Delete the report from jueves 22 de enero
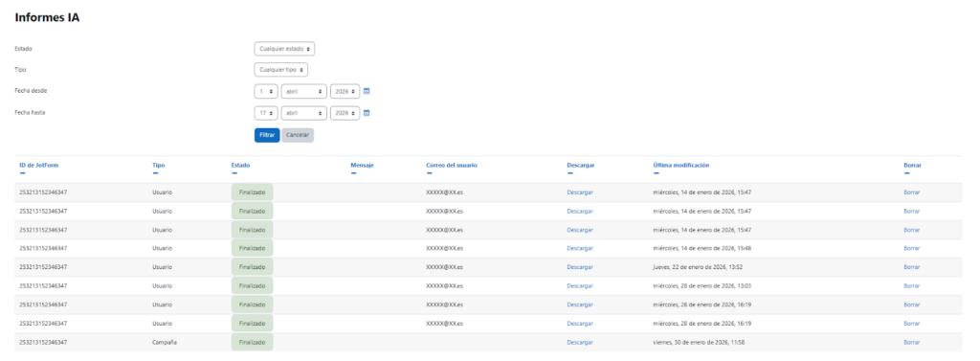Image resolution: width=980 pixels, height=361 pixels. click(x=912, y=267)
